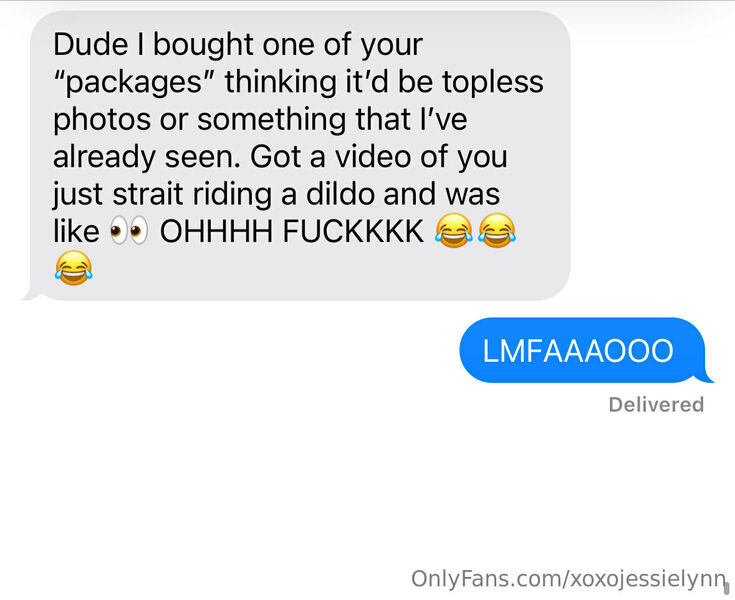735x600 pixels.
Task: Tap the word "photos" in the received message
Action: coord(102,120)
